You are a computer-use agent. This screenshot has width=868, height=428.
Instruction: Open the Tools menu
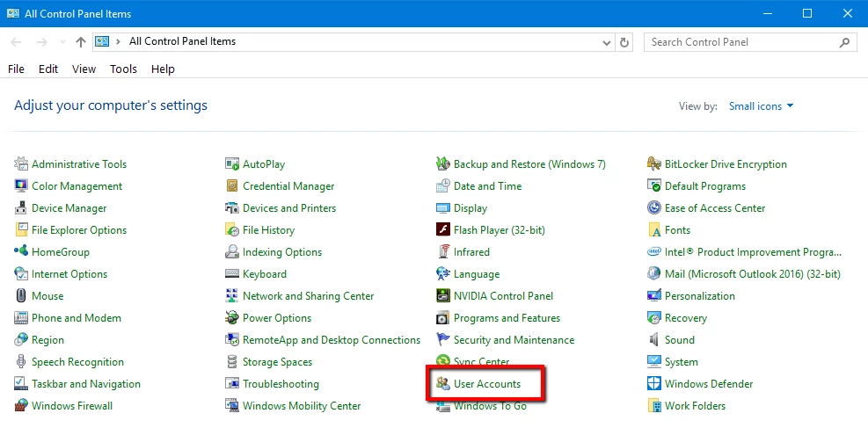click(x=123, y=69)
